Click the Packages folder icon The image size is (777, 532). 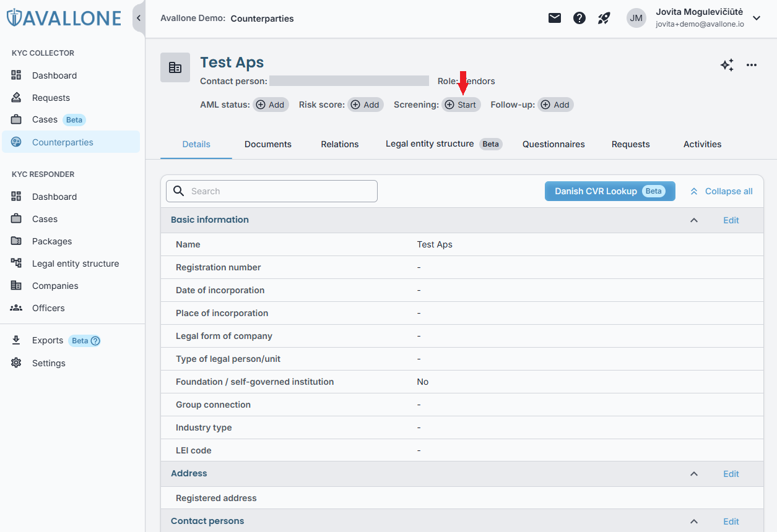click(x=17, y=241)
